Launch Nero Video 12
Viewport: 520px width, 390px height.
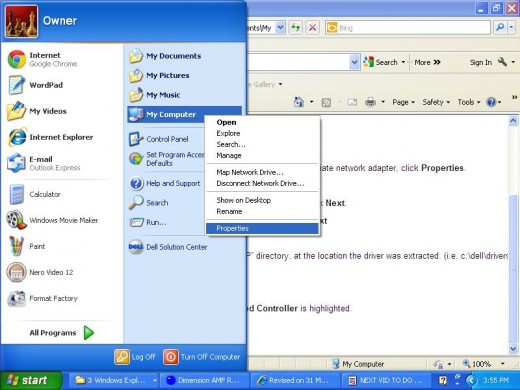point(41,272)
